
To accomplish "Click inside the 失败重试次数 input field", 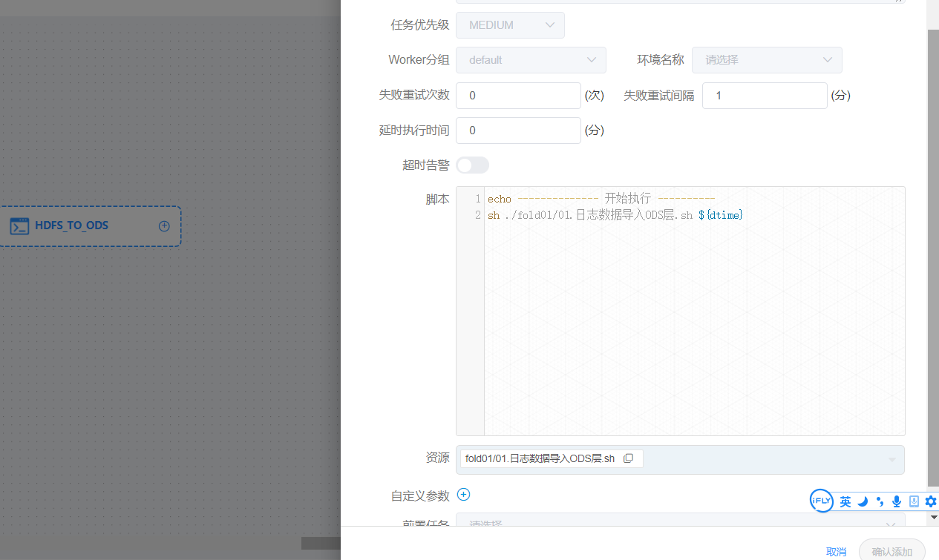I will pos(518,95).
